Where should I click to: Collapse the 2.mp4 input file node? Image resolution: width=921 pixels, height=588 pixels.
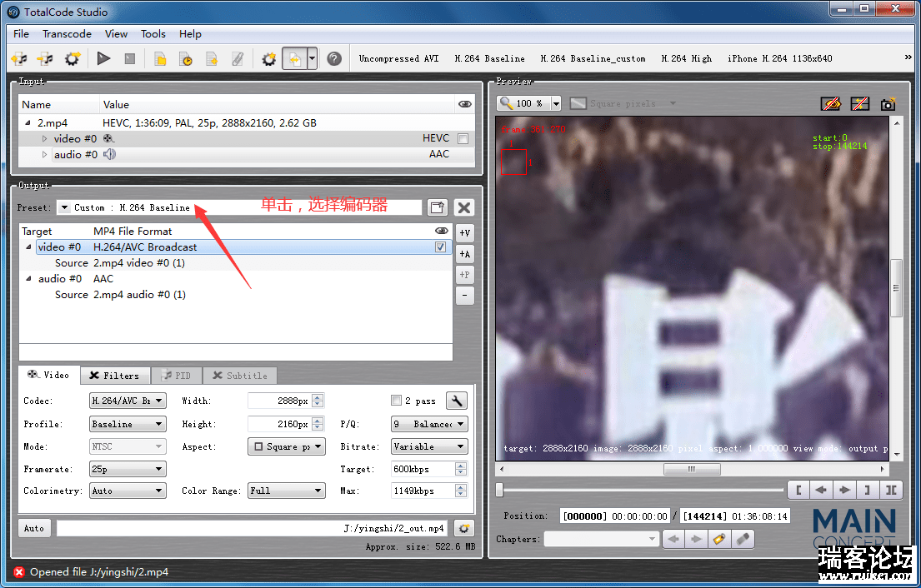[x=28, y=122]
